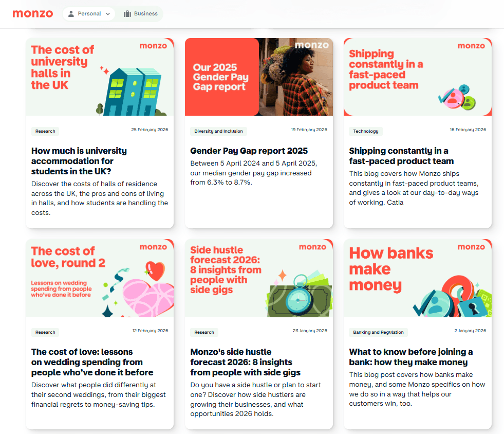Open 'Shipping constantly in a fast-paced product team' title
The image size is (504, 434).
401,156
